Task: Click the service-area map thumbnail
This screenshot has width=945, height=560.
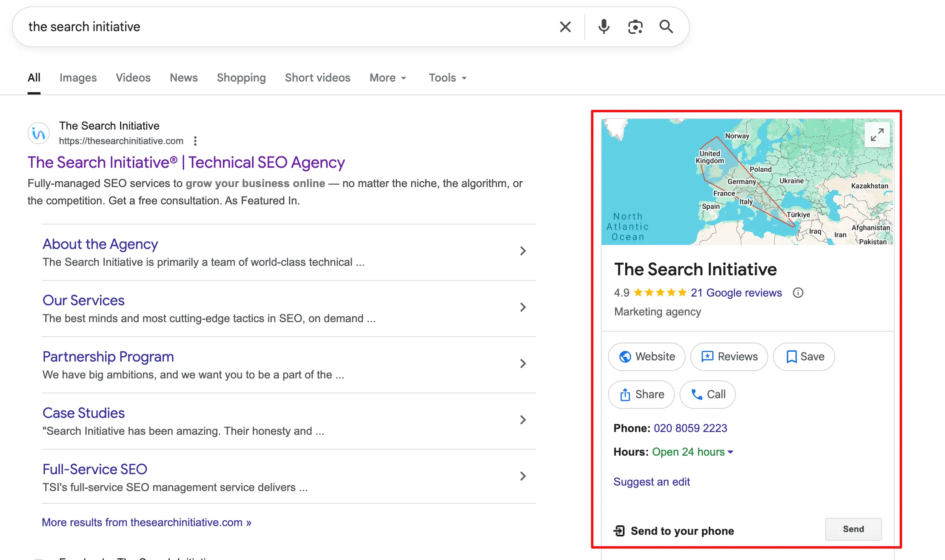Action: (747, 182)
